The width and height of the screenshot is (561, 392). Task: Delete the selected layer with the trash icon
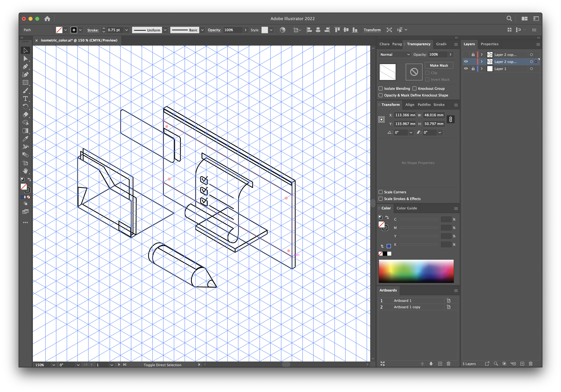point(530,364)
